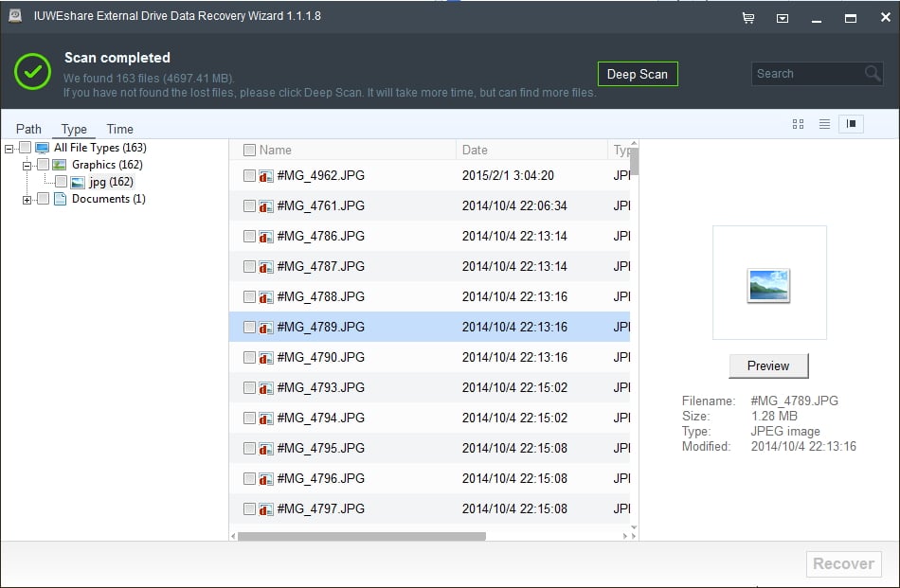Check the select-all Name header checkbox

[249, 151]
